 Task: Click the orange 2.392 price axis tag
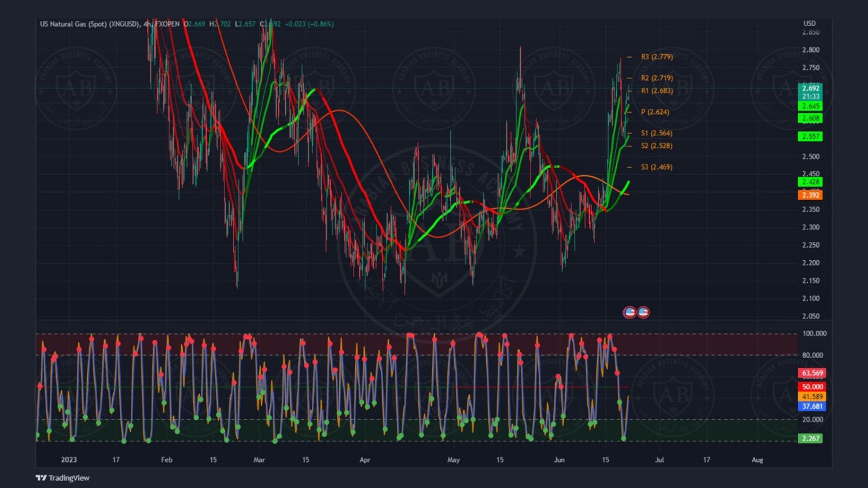point(810,195)
